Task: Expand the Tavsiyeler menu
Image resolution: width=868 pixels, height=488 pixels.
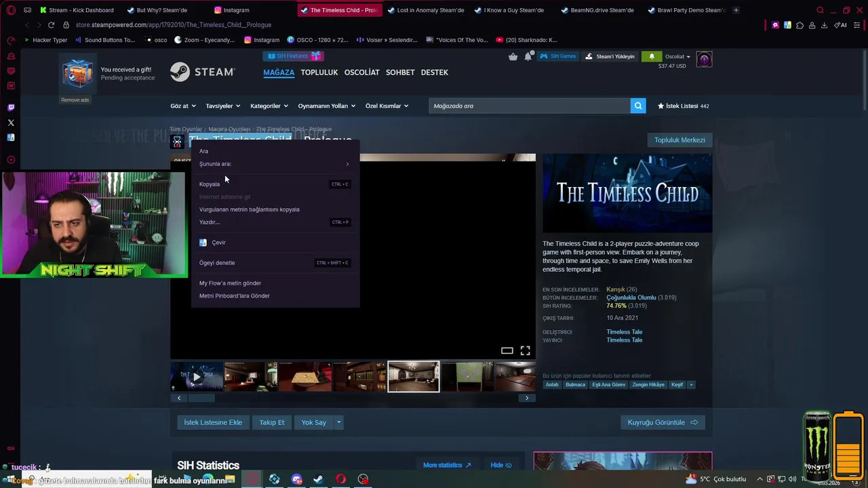Action: coord(222,106)
